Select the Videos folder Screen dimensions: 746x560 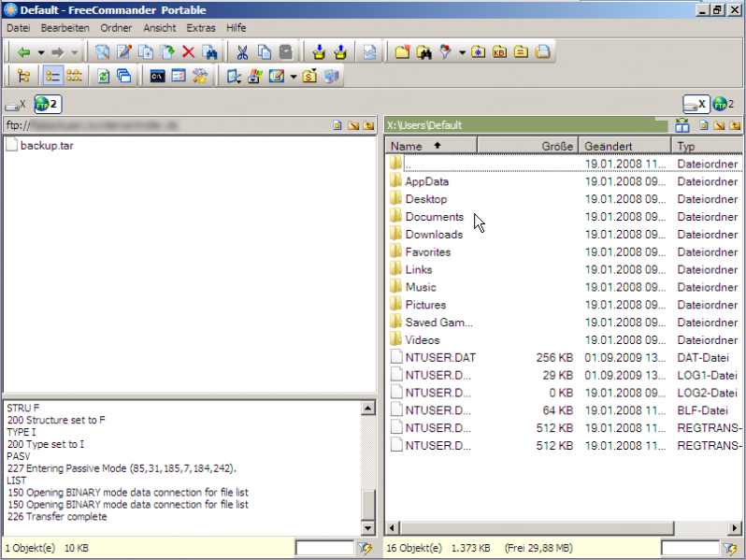(422, 339)
